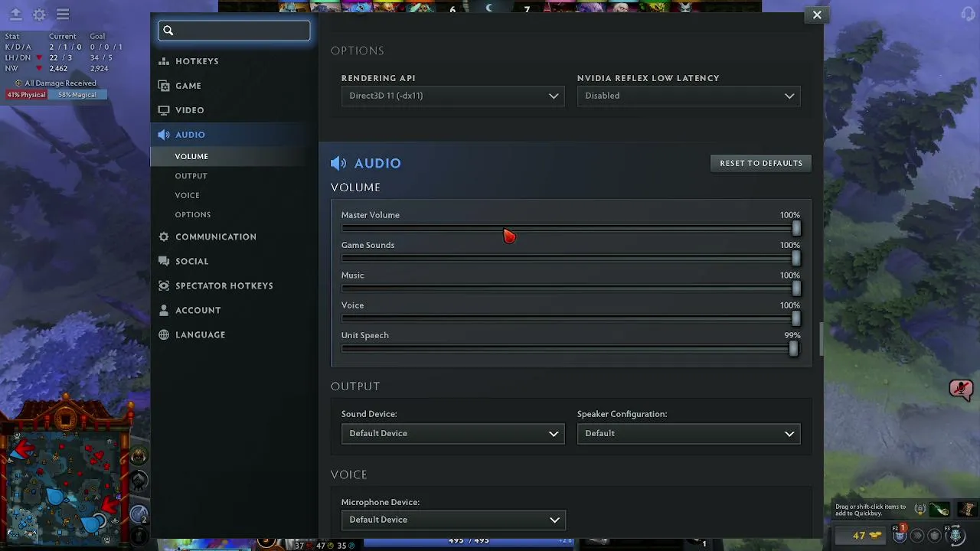Click the Unit Speech slider handle
Image resolution: width=980 pixels, height=551 pixels.
click(x=793, y=348)
